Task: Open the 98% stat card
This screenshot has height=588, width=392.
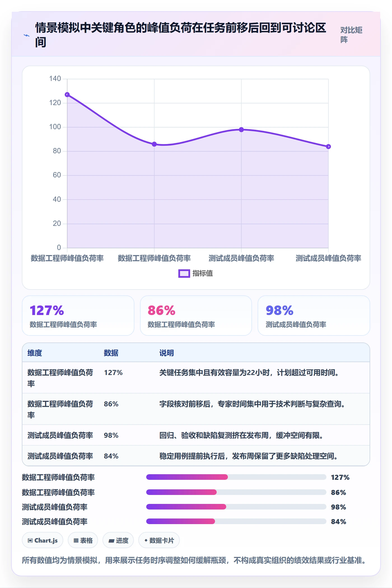Action: coord(314,316)
